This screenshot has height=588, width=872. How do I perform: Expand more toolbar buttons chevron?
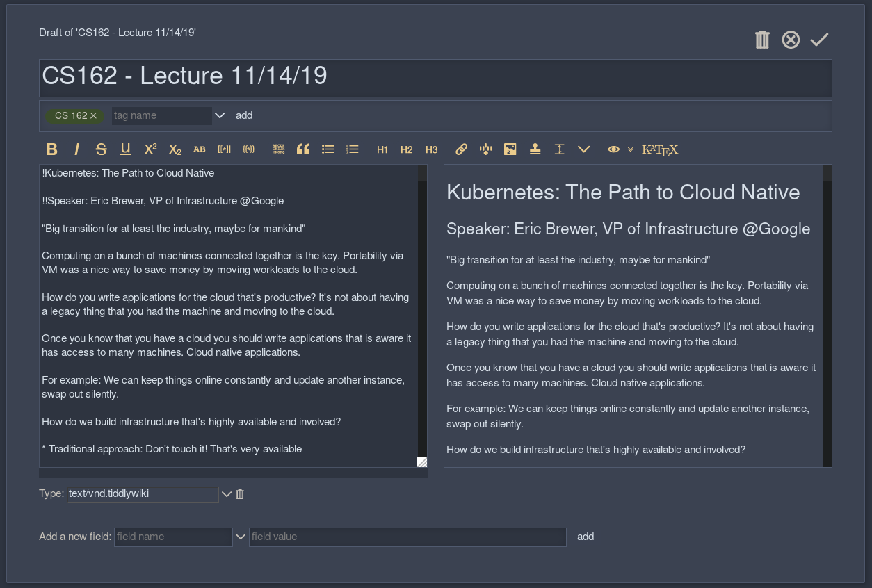pyautogui.click(x=584, y=149)
